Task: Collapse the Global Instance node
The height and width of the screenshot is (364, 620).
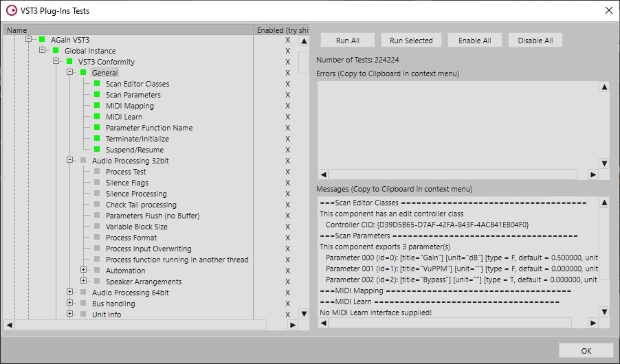Action: pos(43,50)
